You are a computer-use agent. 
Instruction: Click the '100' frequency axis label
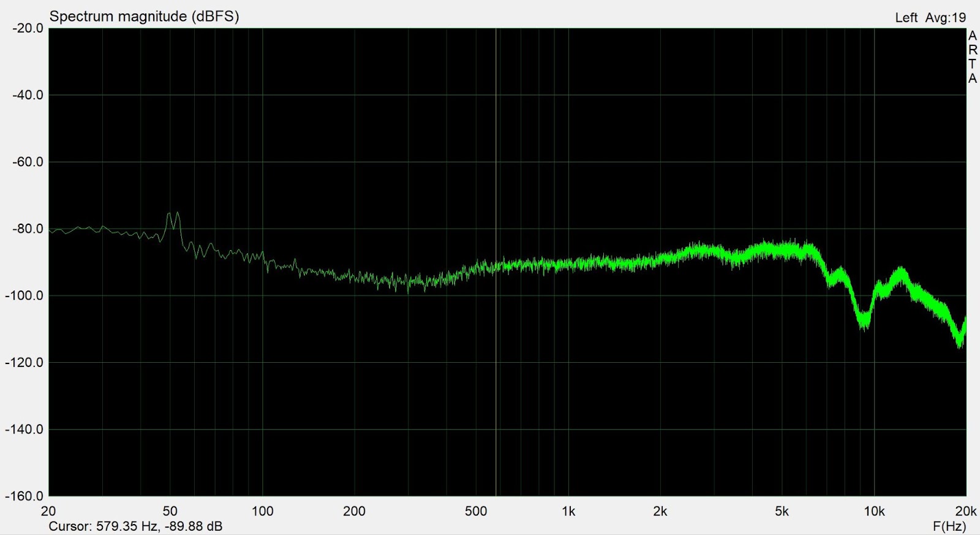coord(262,511)
